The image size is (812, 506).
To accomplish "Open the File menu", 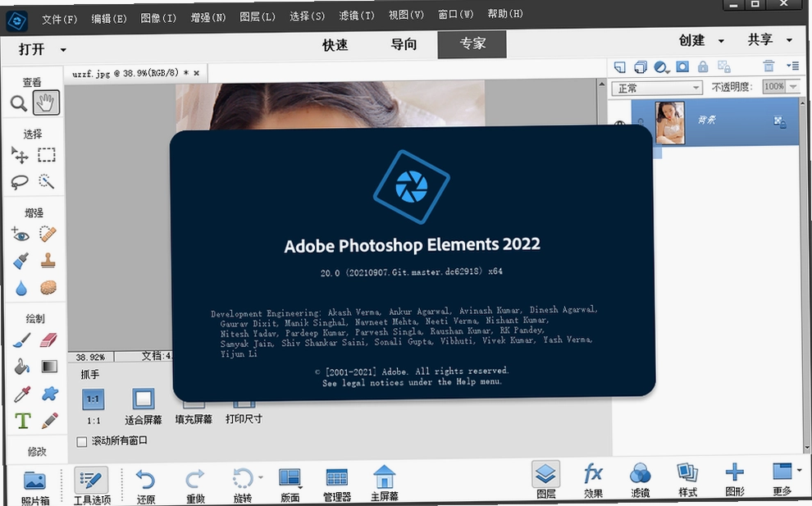I will tap(59, 20).
